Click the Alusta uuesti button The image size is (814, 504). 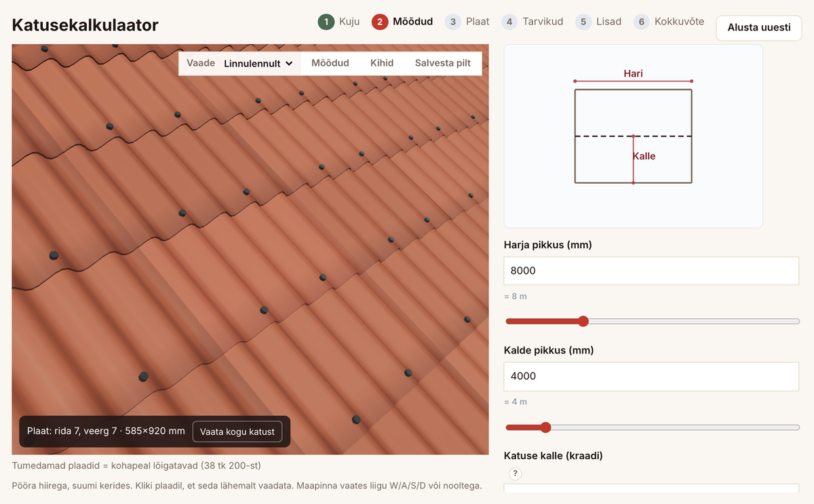tap(759, 28)
